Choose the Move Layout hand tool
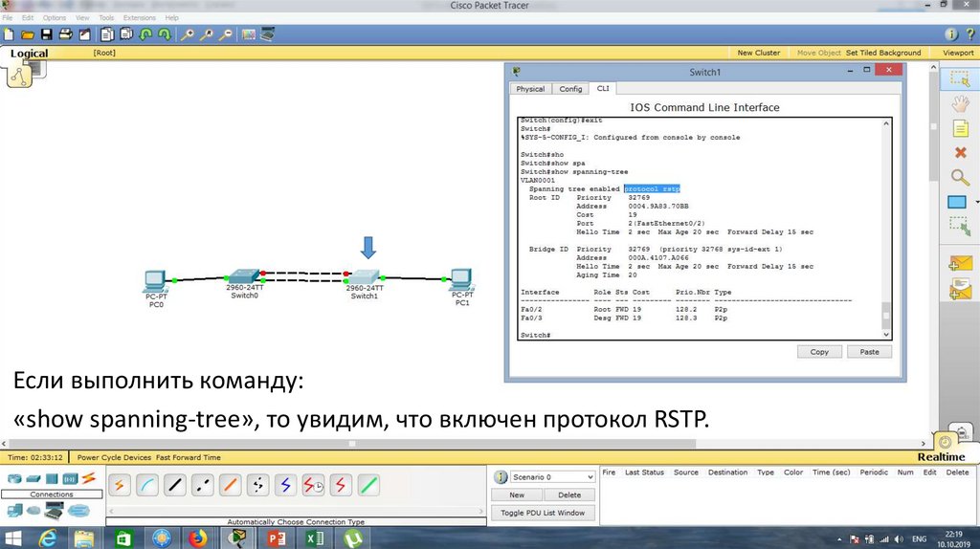Image resolution: width=980 pixels, height=549 pixels. click(x=960, y=103)
